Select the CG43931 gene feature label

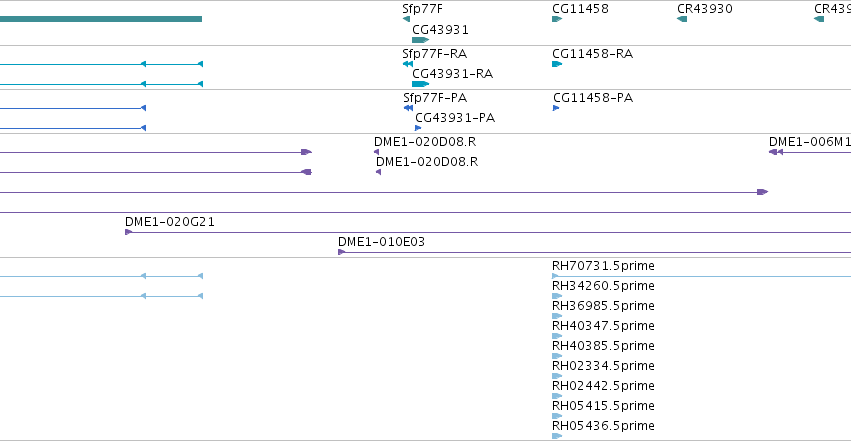(440, 29)
